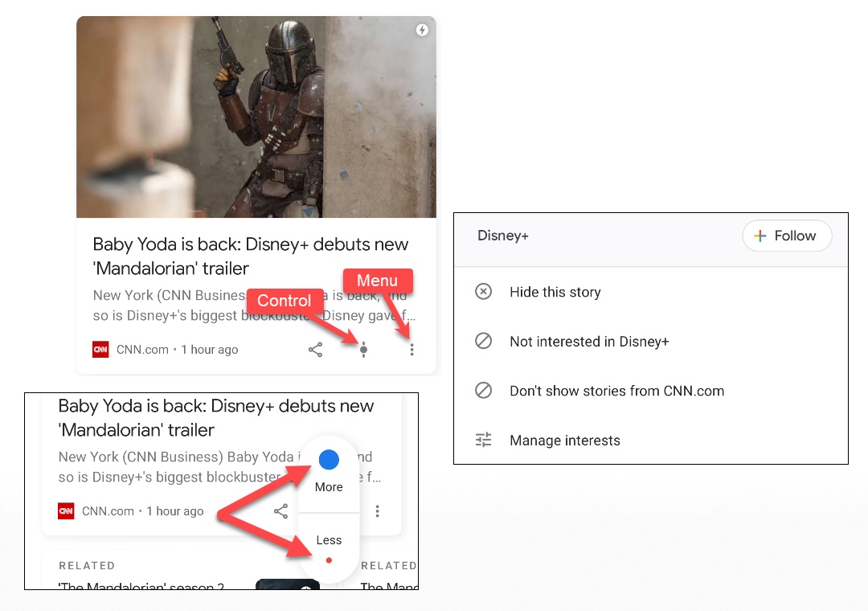
Task: Click the 'Disney+' topic title in menu
Action: click(x=502, y=236)
